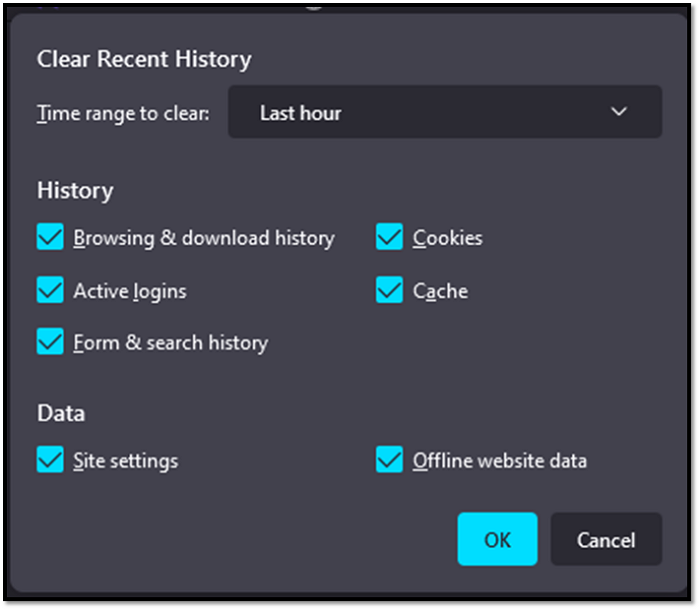This screenshot has width=700, height=610.
Task: Toggle the Form & search history checkbox
Action: (50, 343)
